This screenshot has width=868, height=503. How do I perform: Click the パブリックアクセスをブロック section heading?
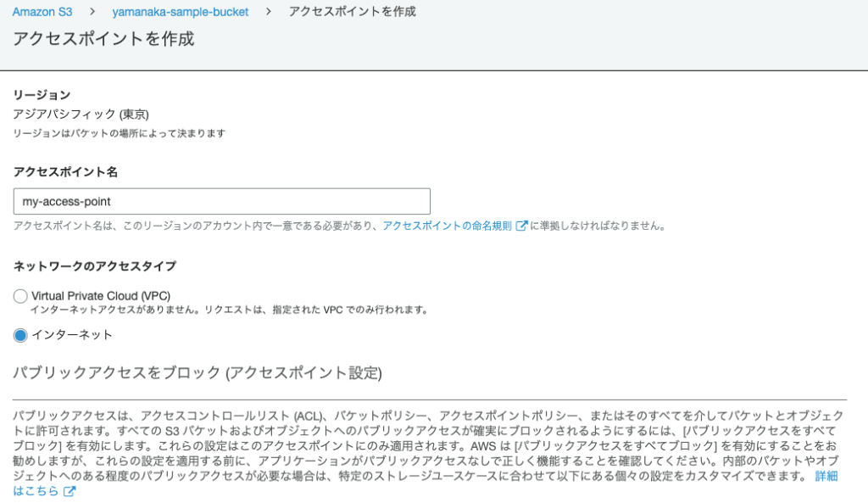[x=198, y=373]
